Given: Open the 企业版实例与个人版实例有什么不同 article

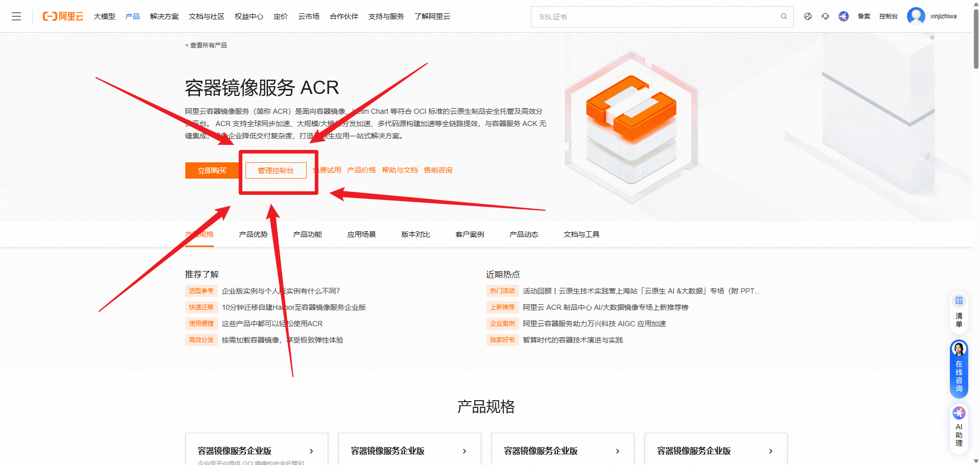Looking at the screenshot, I should (281, 291).
